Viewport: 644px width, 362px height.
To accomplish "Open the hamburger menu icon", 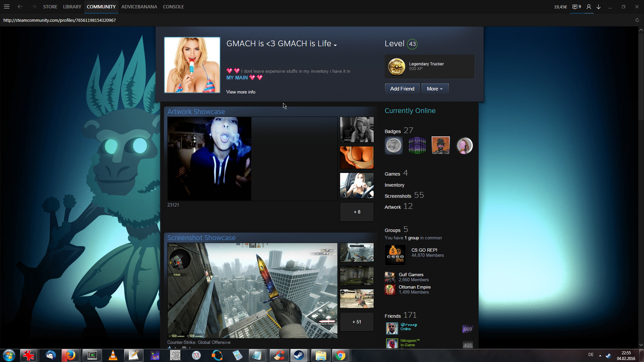I will 6,7.
